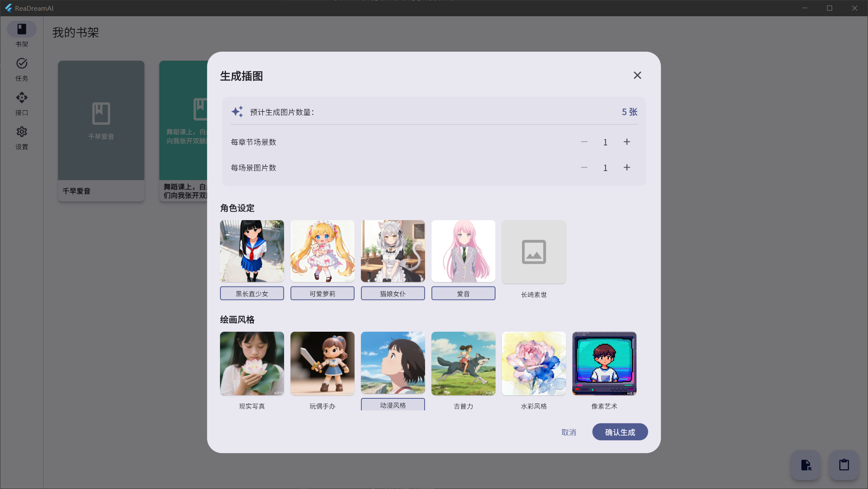This screenshot has width=868, height=489.
Task: Select the 长崎素世 placeholder character
Action: click(x=534, y=252)
